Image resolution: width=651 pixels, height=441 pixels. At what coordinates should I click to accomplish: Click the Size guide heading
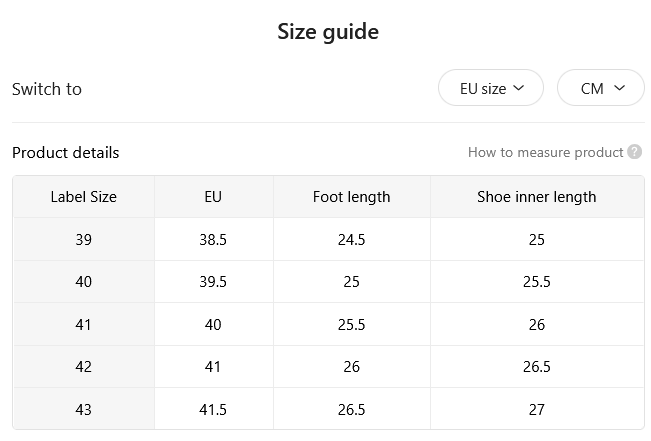point(328,32)
